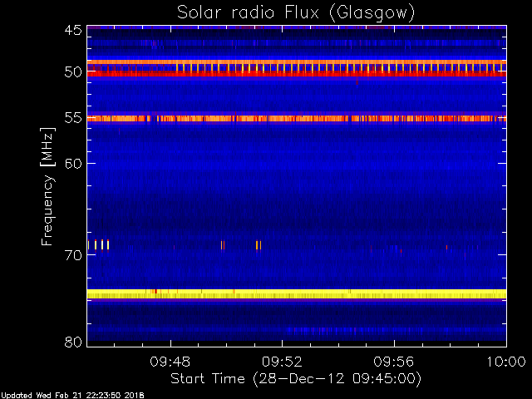The width and height of the screenshot is (532, 399).
Task: Click the red band at 50 MHz
Action: pyautogui.click(x=297, y=73)
